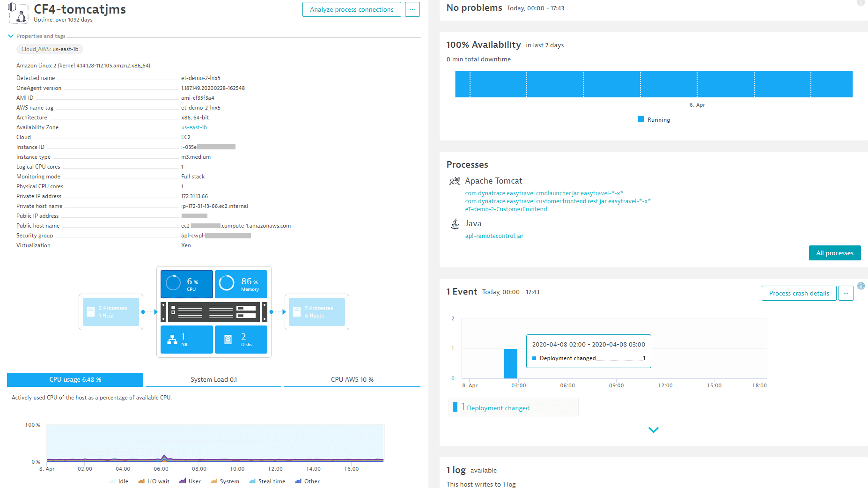Open the events ellipsis menu button
The height and width of the screenshot is (488, 868).
click(846, 293)
